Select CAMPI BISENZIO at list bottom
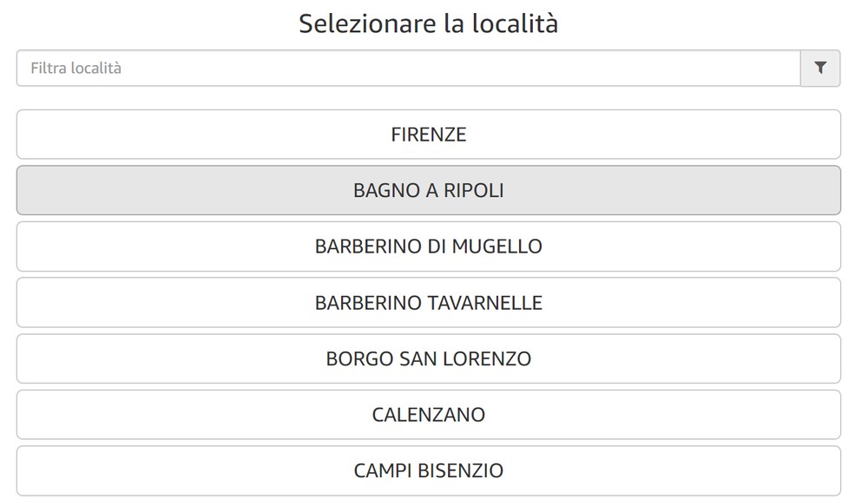The image size is (868, 499). 429,470
